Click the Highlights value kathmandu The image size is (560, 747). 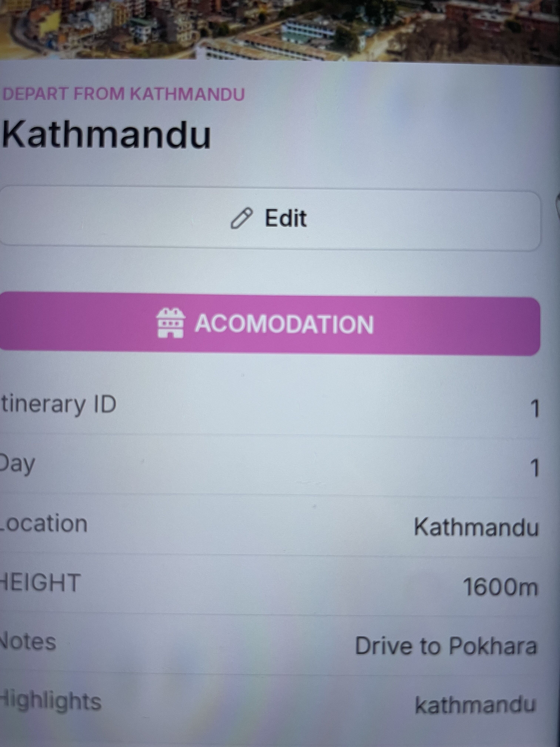click(x=475, y=705)
